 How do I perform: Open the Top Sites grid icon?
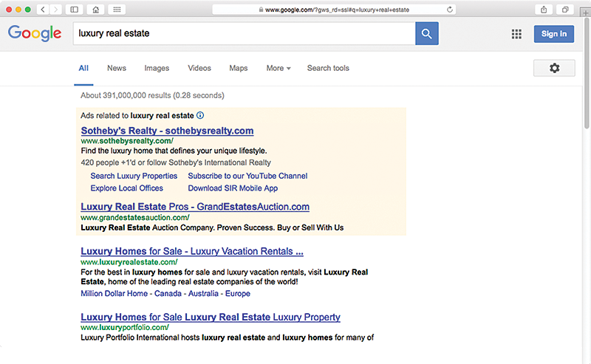pos(117,10)
